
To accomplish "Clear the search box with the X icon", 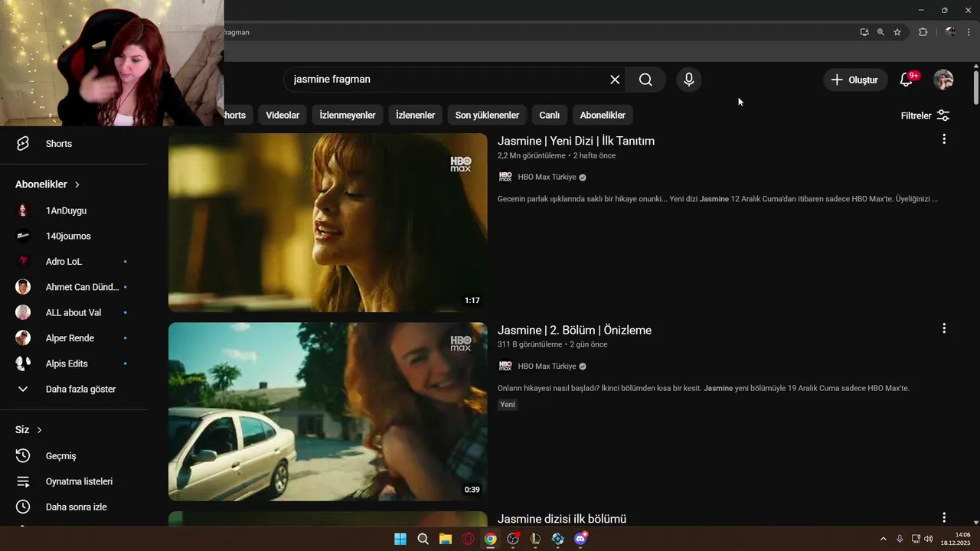I will [615, 80].
